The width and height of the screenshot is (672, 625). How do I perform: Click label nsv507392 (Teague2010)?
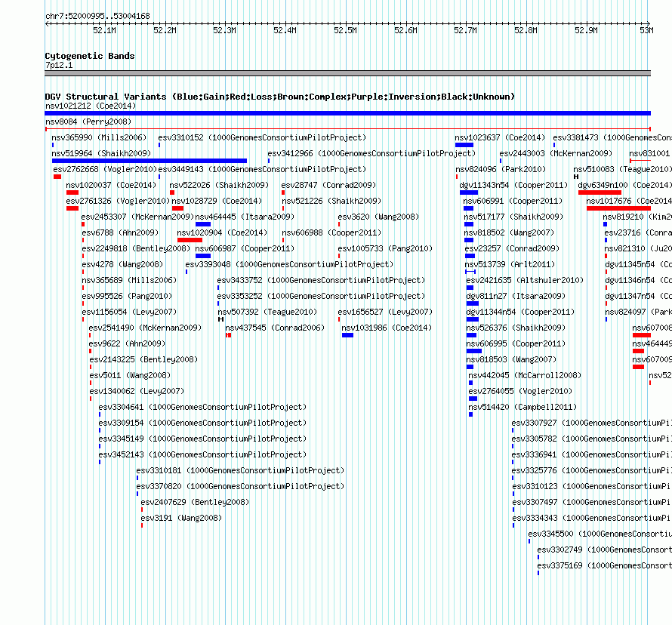point(267,312)
